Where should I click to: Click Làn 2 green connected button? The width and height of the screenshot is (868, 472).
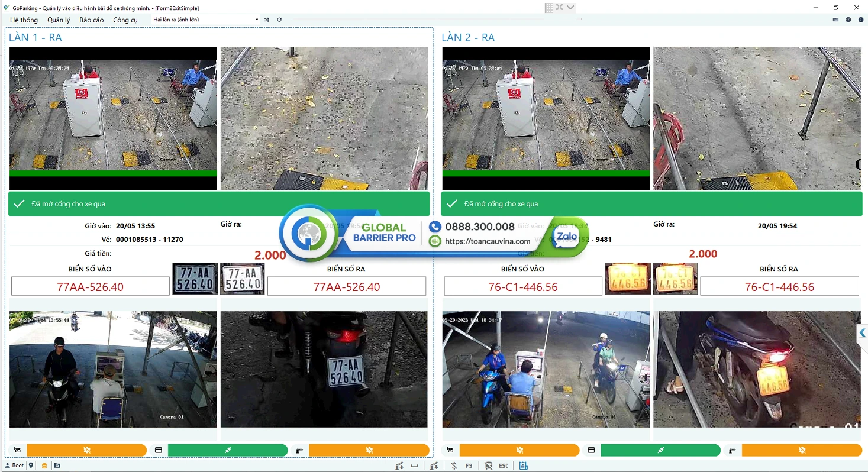[661, 451]
